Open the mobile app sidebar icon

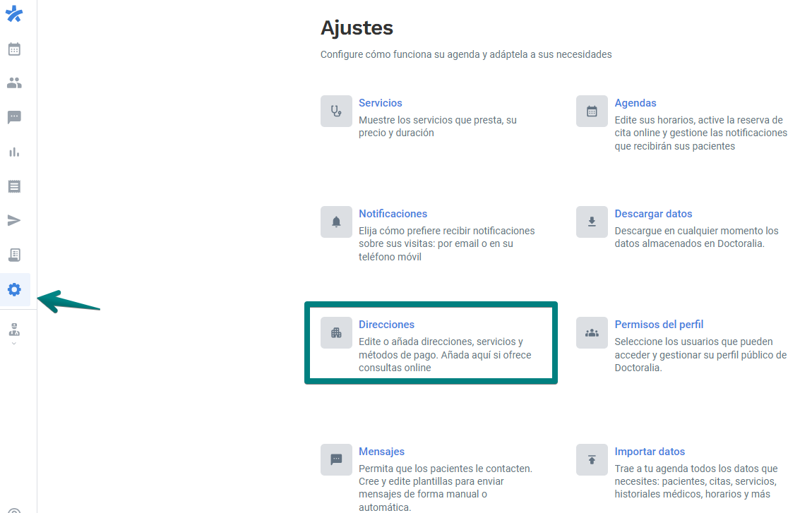[x=14, y=255]
